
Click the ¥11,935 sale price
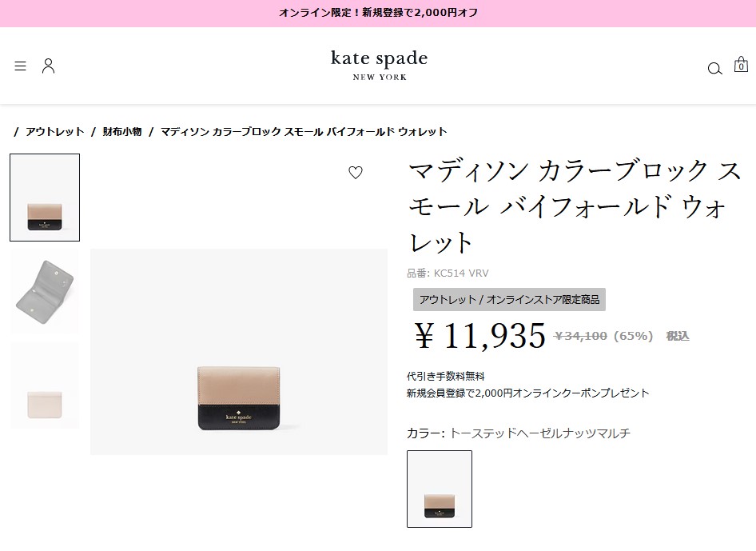480,336
